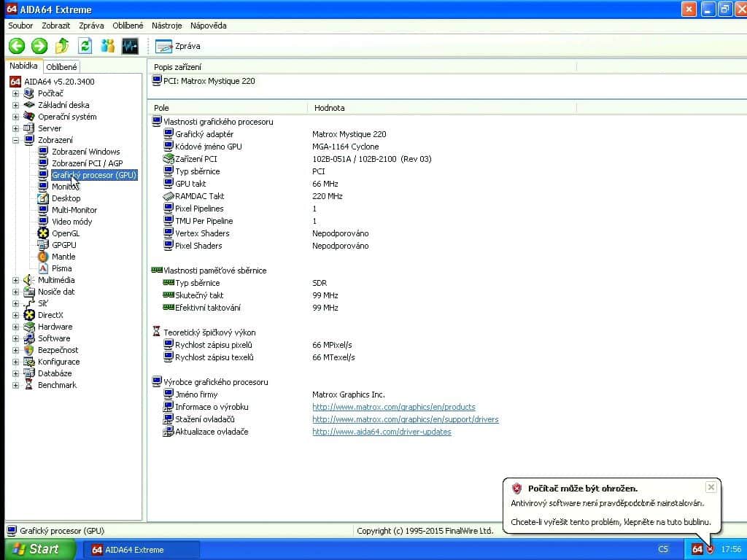
Task: Click the Software icon in the tree
Action: (x=29, y=338)
